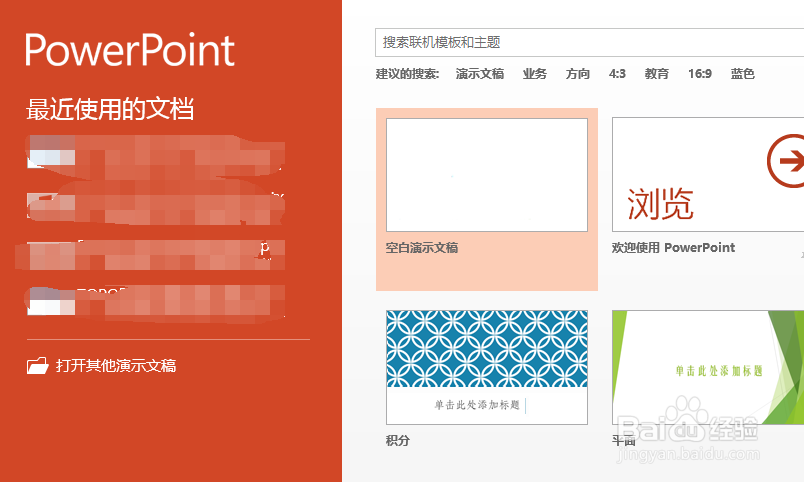
Task: Open the 欢迎使用 PowerPoint tour thumbnail
Action: 708,174
